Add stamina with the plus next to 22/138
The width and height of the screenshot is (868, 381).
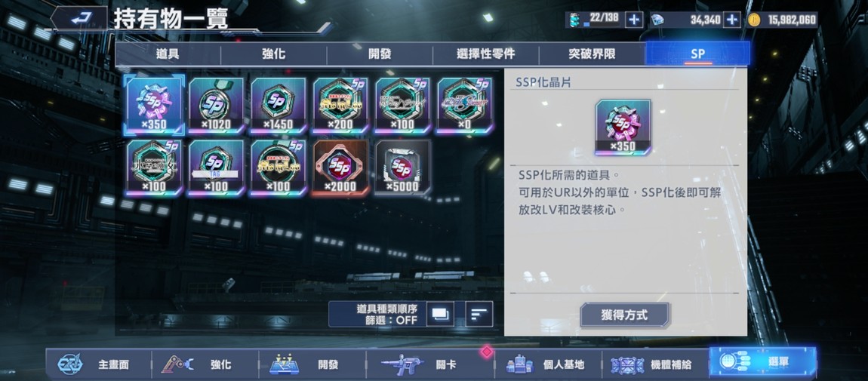634,20
